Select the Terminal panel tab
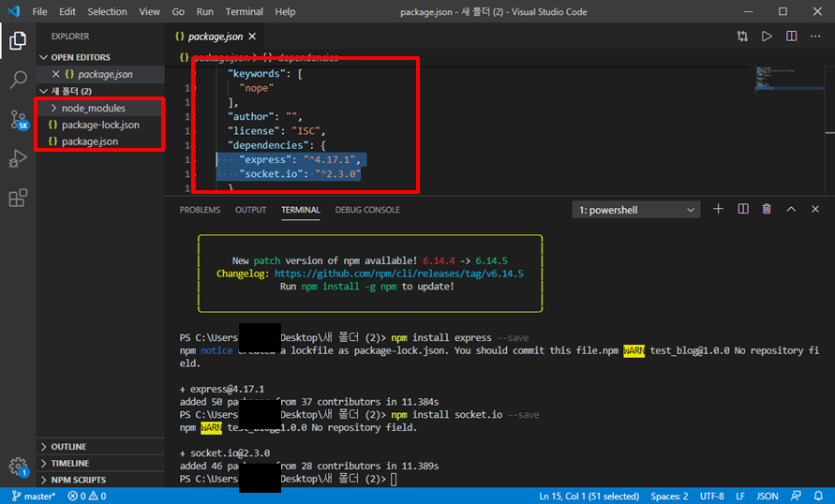The height and width of the screenshot is (504, 835). click(x=300, y=210)
